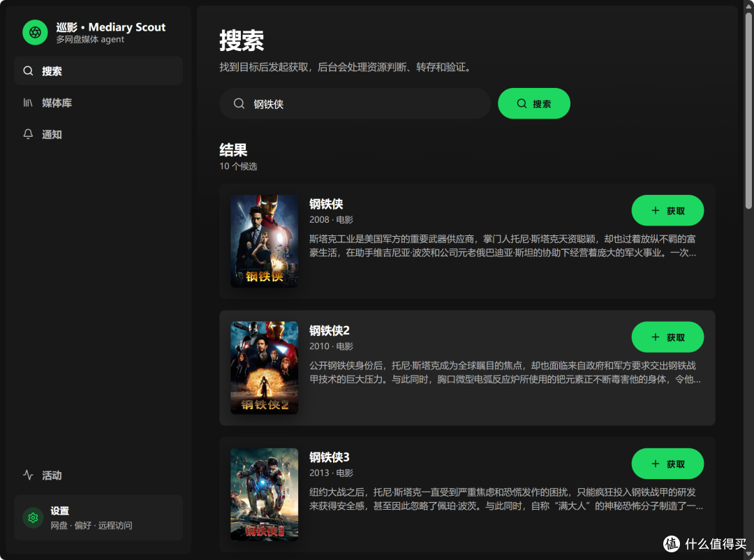This screenshot has height=560, width=754.
Task: Click the 10 个候选 results count
Action: click(x=239, y=166)
